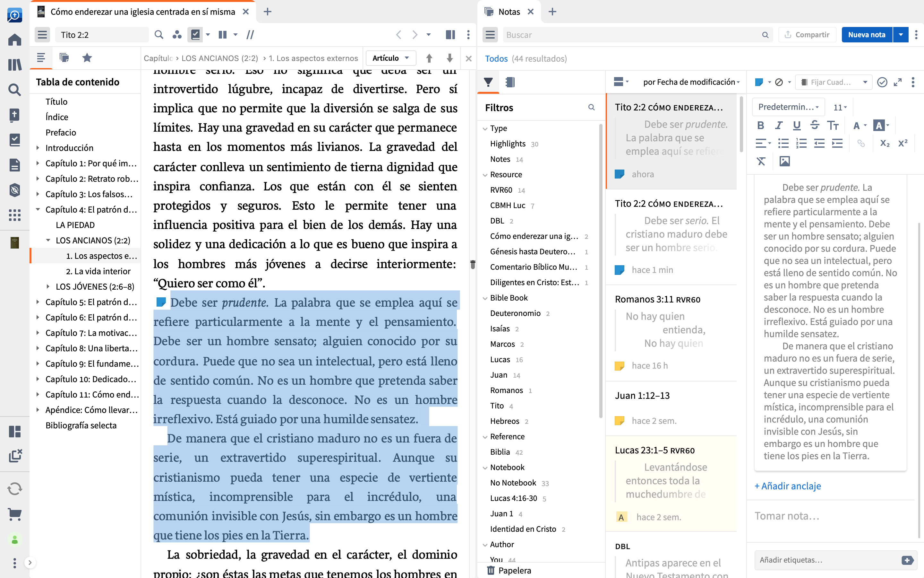The width and height of the screenshot is (924, 578).
Task: Open the Library icon in sidebar
Action: click(x=14, y=65)
